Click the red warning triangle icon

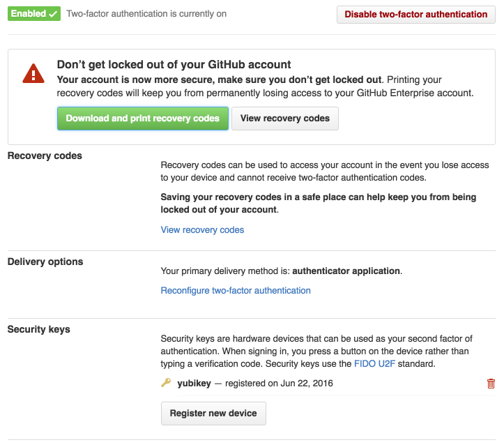pos(33,74)
